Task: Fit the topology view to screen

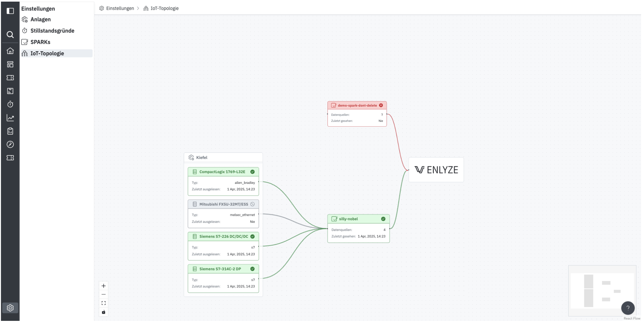Action: point(104,303)
